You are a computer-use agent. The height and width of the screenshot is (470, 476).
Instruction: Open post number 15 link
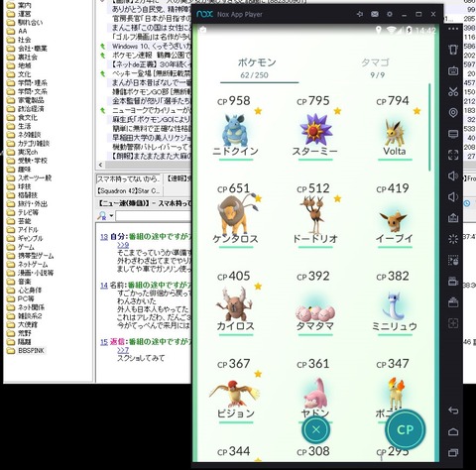point(104,342)
